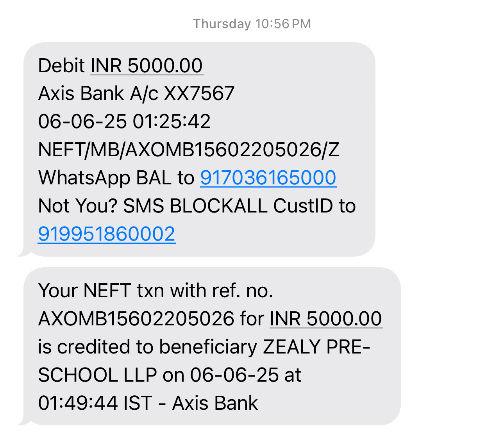Click ref number AXOMB15602205026 in second message
Viewport: 504px width, 441px height.
[136, 319]
